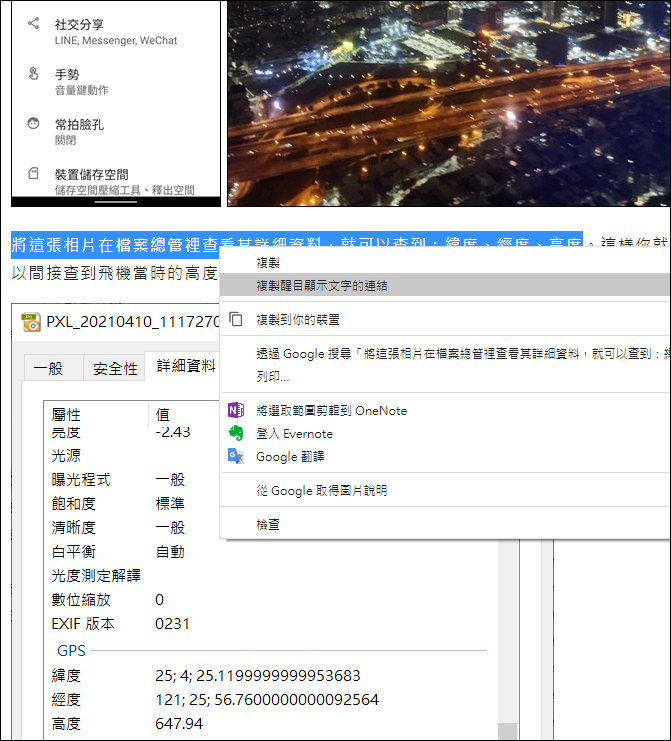
Task: Click the file name PXL_20210410_111727
Action: click(132, 322)
